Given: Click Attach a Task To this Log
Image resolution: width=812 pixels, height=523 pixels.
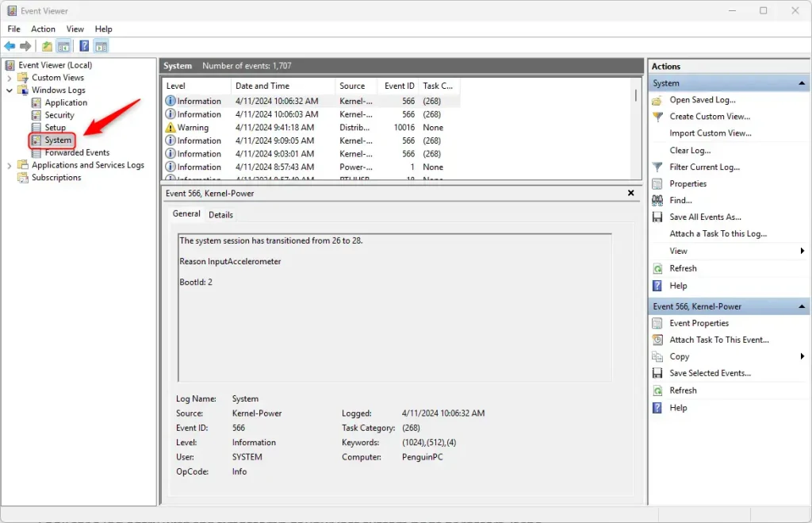Looking at the screenshot, I should pyautogui.click(x=718, y=234).
